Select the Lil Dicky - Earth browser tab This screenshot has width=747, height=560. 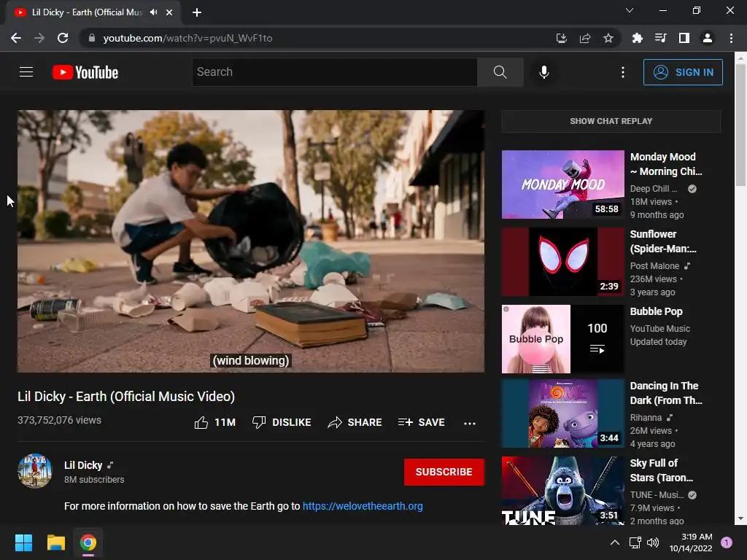93,12
